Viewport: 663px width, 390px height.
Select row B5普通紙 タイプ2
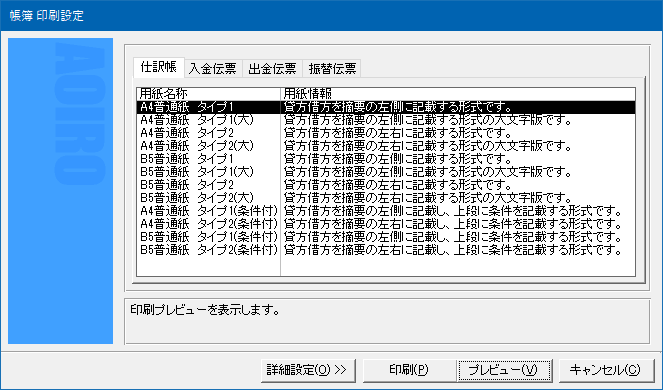pyautogui.click(x=386, y=185)
